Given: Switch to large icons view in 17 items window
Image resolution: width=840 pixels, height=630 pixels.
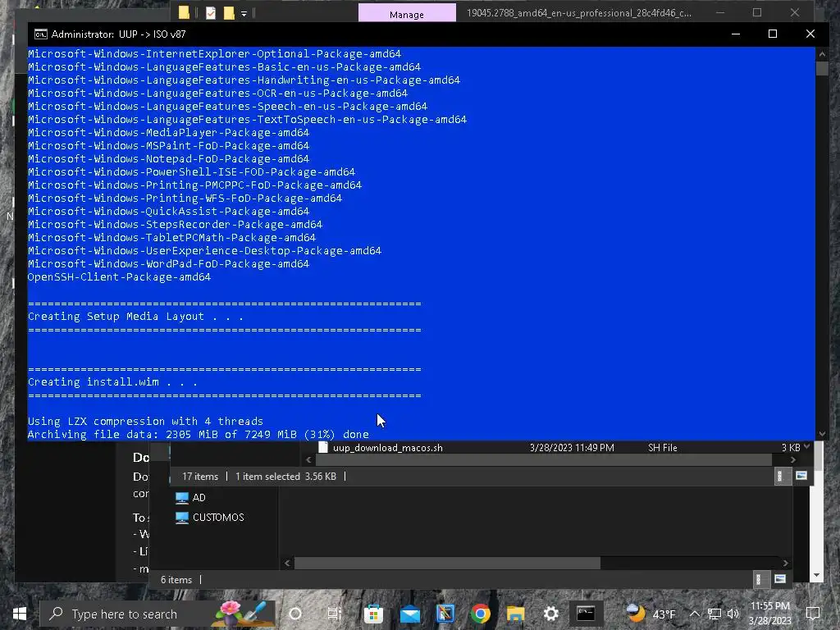Looking at the screenshot, I should [801, 476].
